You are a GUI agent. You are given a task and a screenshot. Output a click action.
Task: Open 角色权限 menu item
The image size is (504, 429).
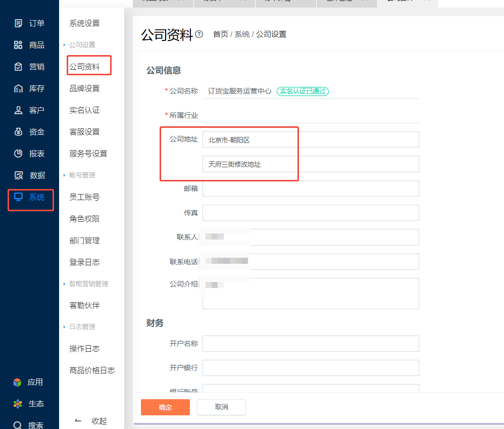coord(84,219)
